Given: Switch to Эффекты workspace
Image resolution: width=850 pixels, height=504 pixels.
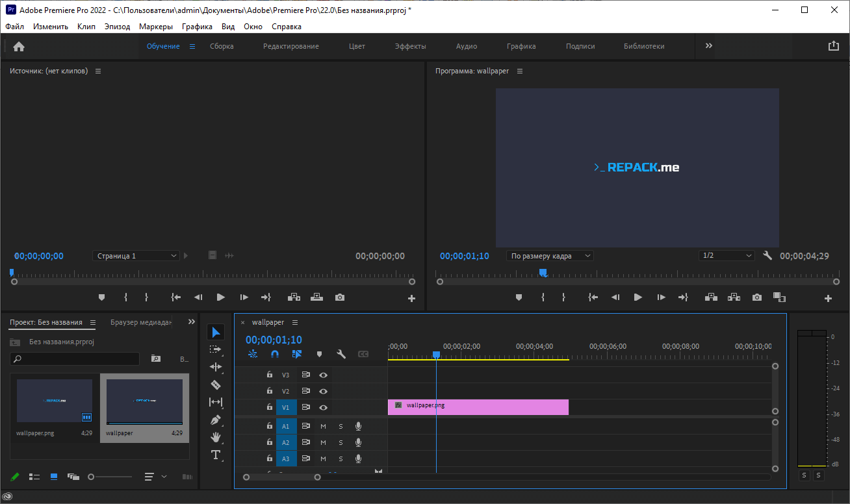Looking at the screenshot, I should [411, 46].
